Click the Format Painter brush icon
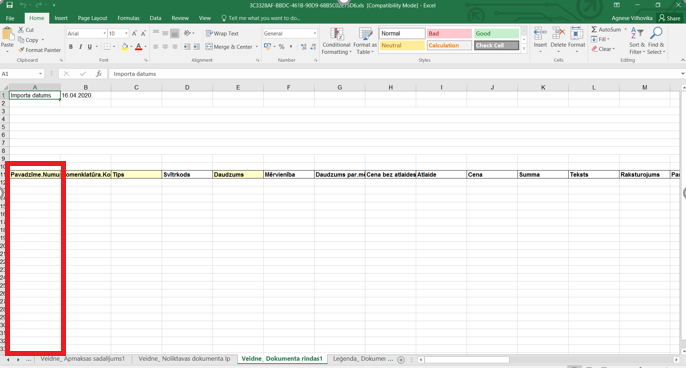The width and height of the screenshot is (686, 368). [x=21, y=50]
